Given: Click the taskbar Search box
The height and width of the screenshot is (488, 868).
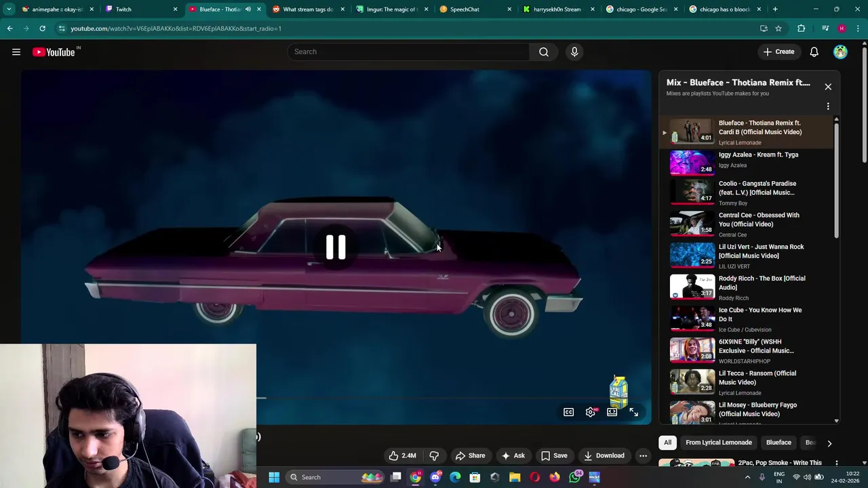Looking at the screenshot, I should click(335, 477).
